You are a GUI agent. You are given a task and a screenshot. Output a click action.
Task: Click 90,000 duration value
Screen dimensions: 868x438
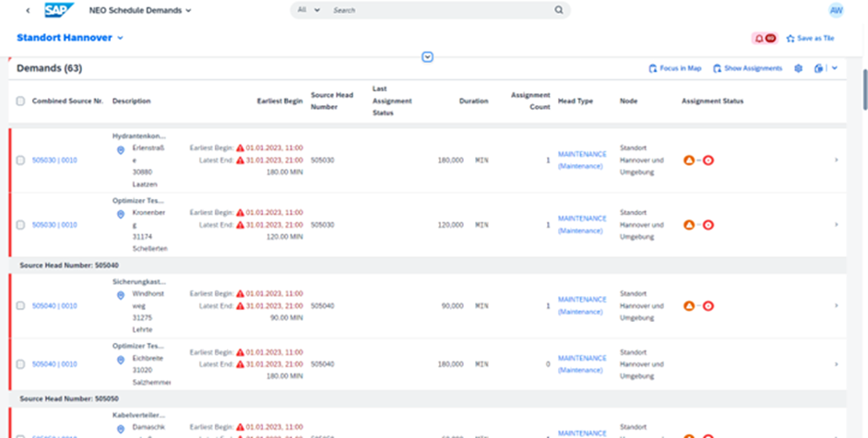tap(452, 305)
